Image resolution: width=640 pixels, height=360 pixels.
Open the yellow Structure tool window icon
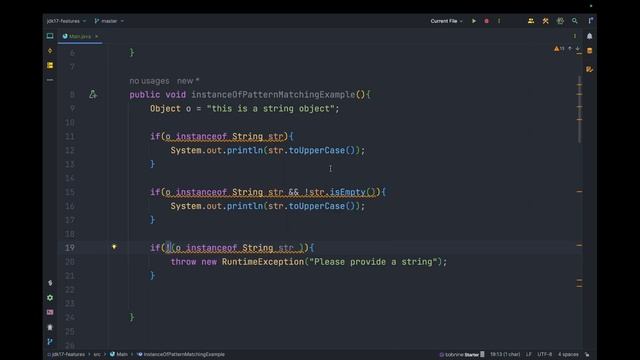(50, 65)
